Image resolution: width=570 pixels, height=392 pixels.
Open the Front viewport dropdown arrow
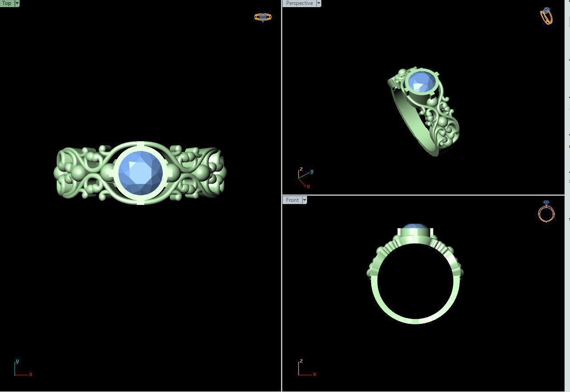pyautogui.click(x=304, y=200)
